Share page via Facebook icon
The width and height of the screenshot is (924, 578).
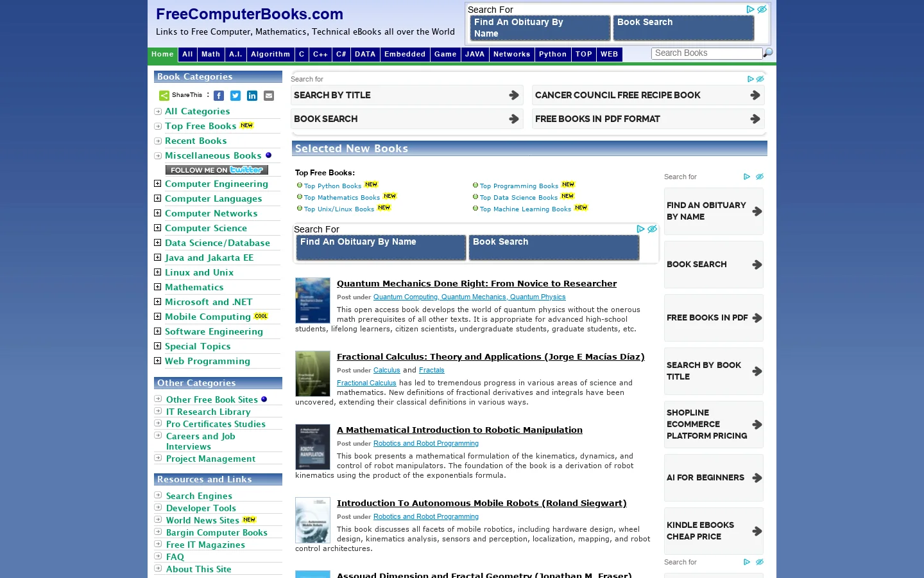coord(219,96)
